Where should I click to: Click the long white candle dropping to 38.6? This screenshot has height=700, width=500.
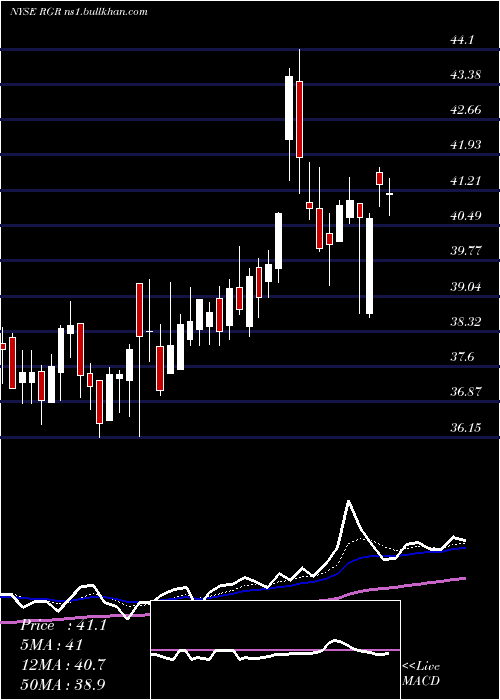[x=369, y=266]
